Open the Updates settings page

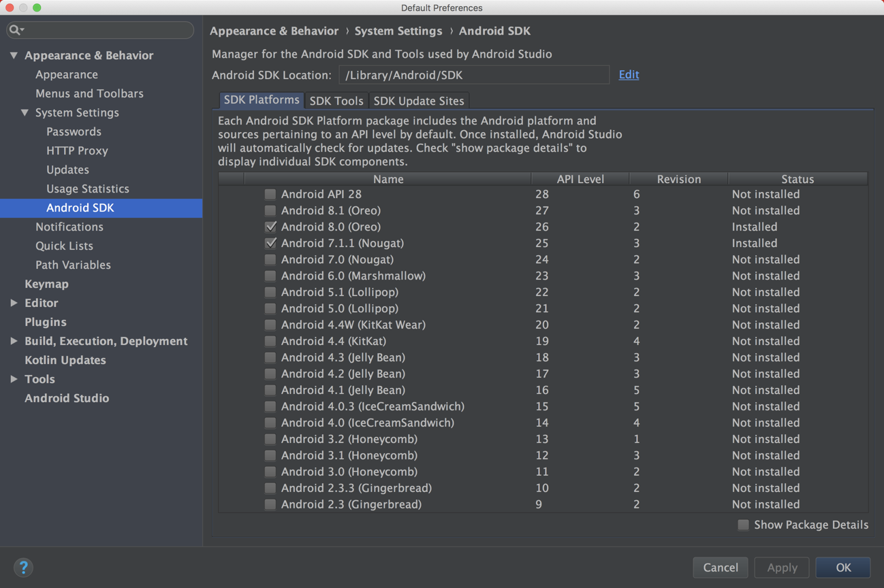67,169
